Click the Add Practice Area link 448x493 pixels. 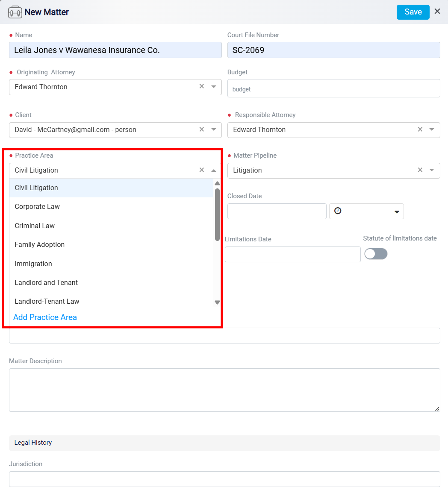[x=45, y=317]
